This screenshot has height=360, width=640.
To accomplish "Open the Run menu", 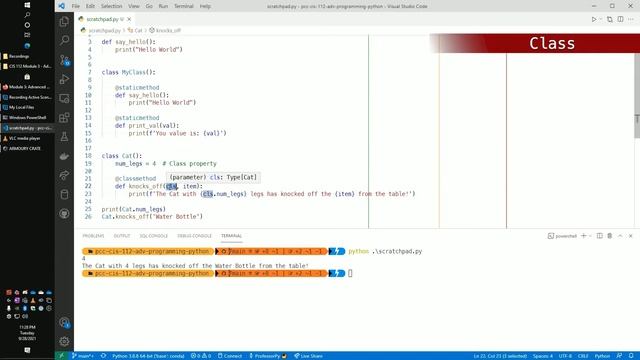I will (x=163, y=6).
